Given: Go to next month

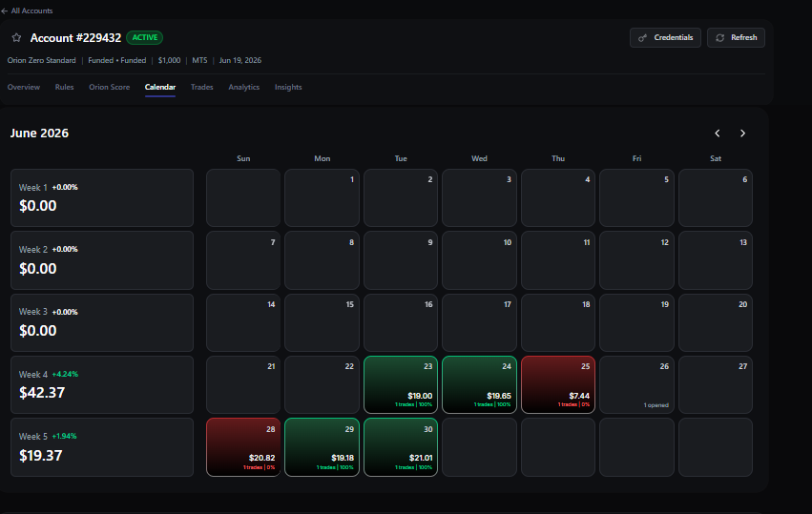Looking at the screenshot, I should [x=742, y=134].
